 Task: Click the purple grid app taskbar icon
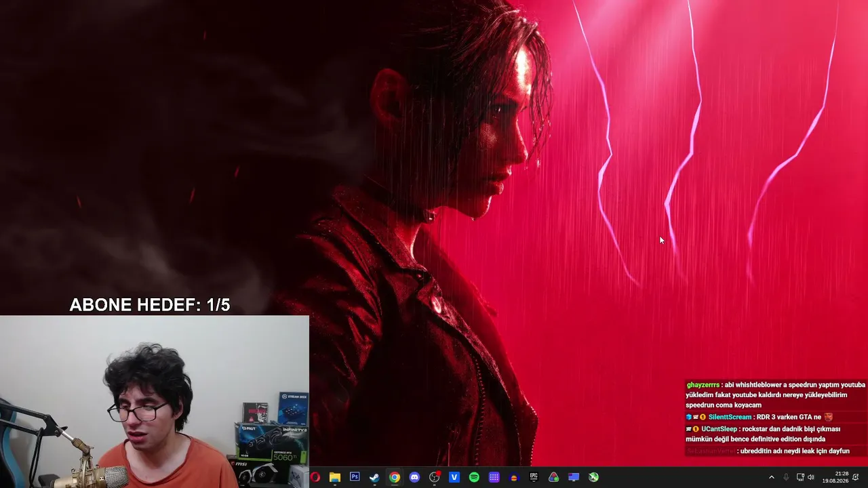click(x=494, y=477)
